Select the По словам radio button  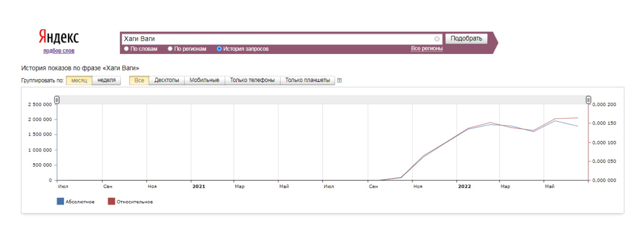point(126,49)
